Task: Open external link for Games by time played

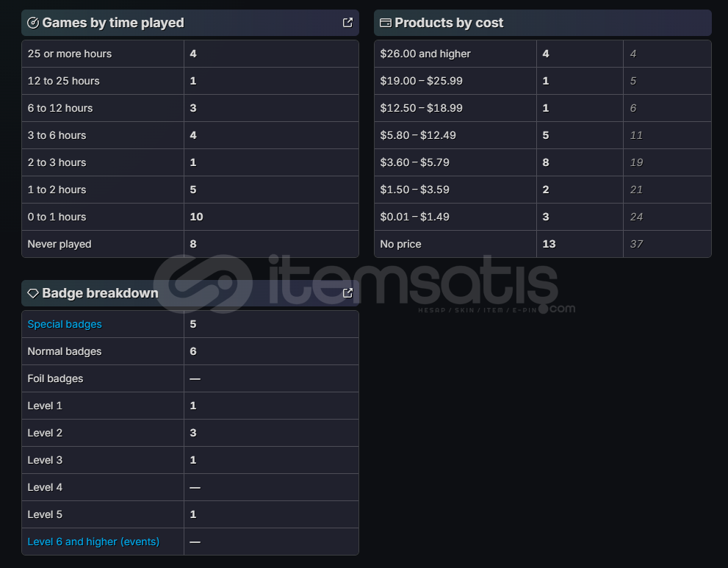Action: tap(347, 23)
